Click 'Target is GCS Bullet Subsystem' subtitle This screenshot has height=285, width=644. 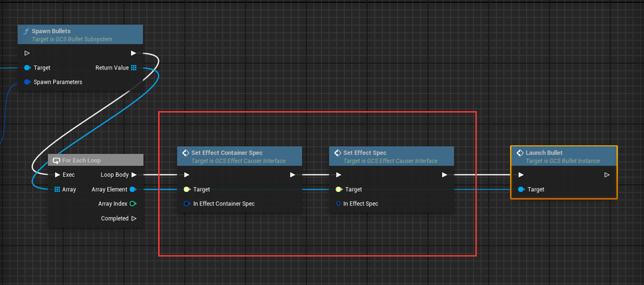72,39
